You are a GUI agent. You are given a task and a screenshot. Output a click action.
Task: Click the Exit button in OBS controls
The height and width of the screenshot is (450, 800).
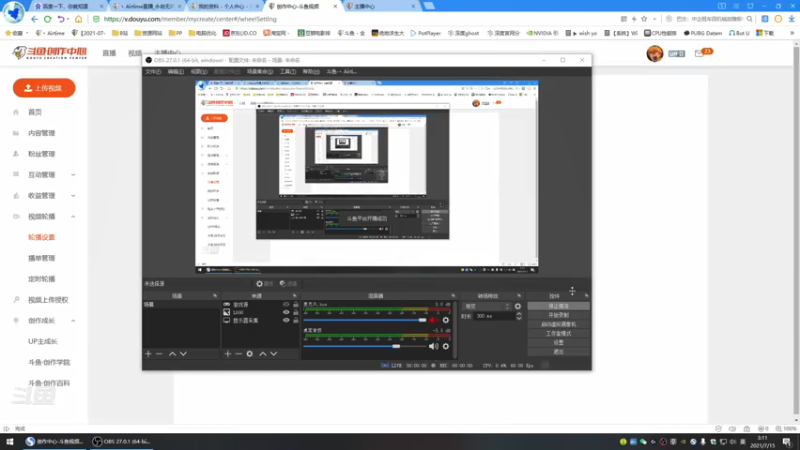tap(559, 352)
